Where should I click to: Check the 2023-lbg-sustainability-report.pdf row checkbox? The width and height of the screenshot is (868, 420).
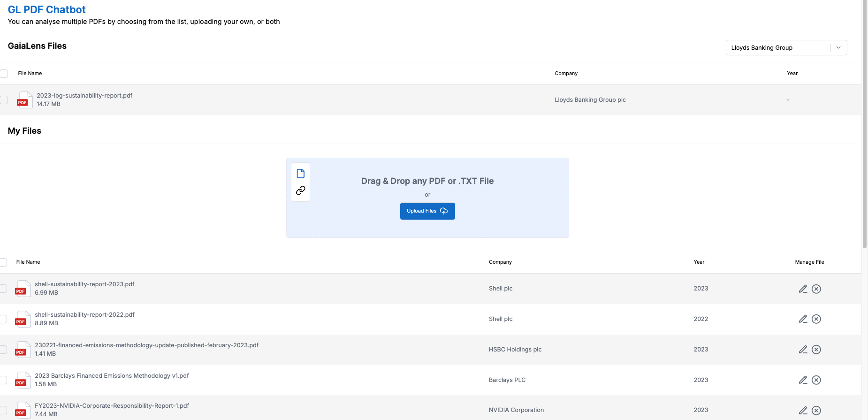4,99
